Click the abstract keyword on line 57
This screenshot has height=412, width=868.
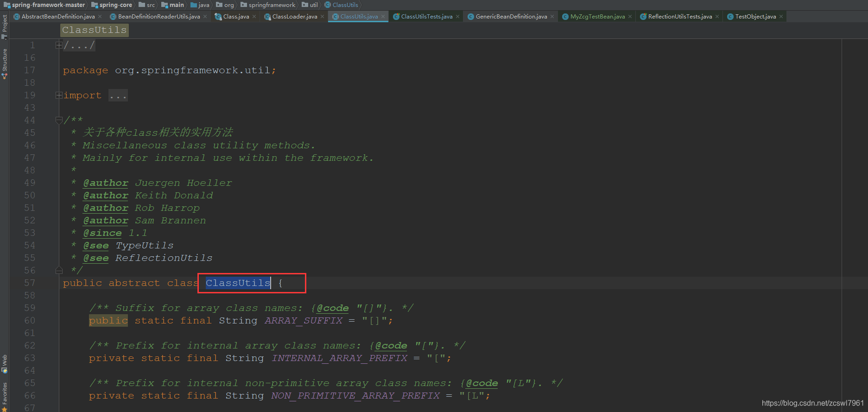pos(134,283)
